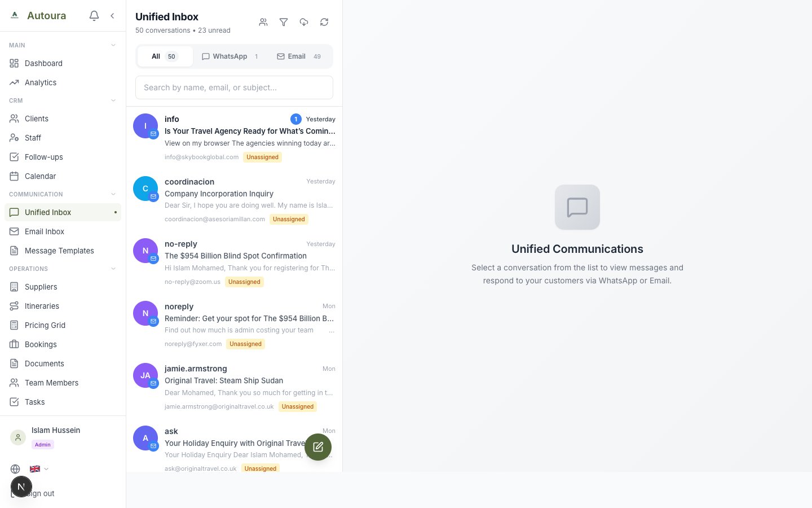
Task: Click Unassigned badge on coordinacion conversation
Action: (289, 219)
